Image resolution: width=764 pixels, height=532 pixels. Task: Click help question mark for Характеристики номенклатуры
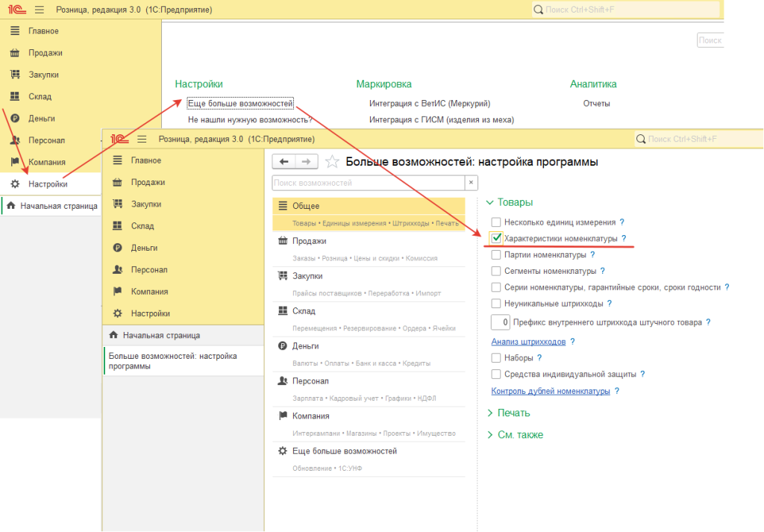tap(624, 238)
